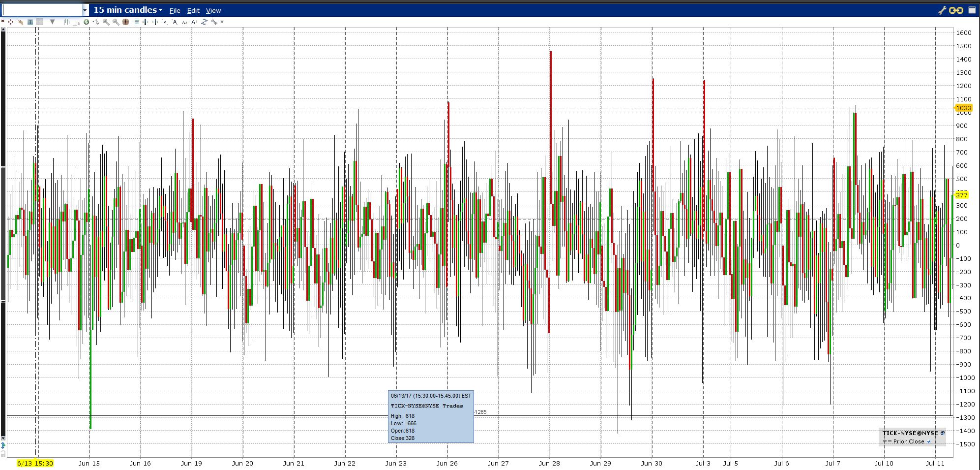Click the Jul 11 date label

[x=935, y=463]
